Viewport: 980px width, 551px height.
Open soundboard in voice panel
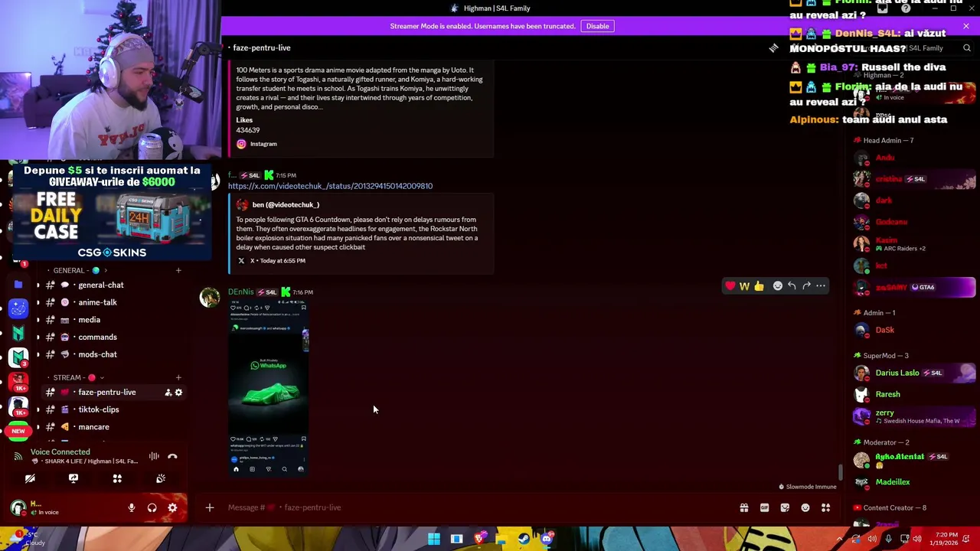[x=161, y=478]
